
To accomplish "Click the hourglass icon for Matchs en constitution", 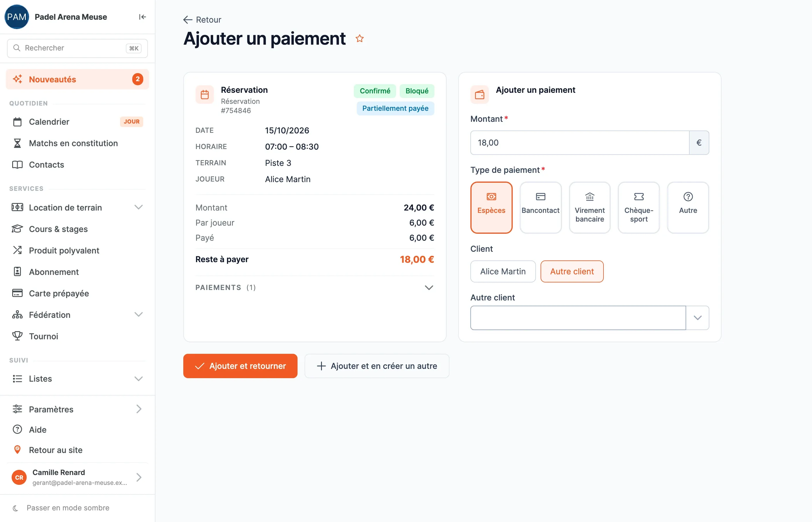I will pyautogui.click(x=17, y=143).
